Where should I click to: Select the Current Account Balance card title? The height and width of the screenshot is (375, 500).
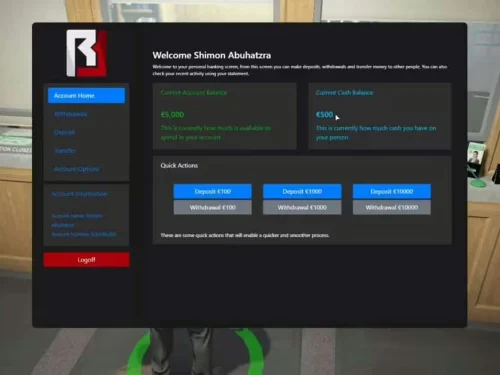pos(194,93)
